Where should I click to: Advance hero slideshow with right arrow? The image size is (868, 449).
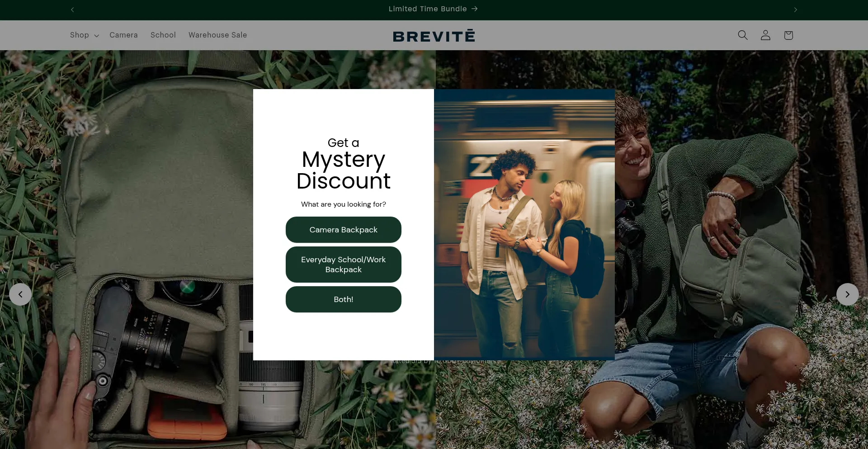pos(847,294)
